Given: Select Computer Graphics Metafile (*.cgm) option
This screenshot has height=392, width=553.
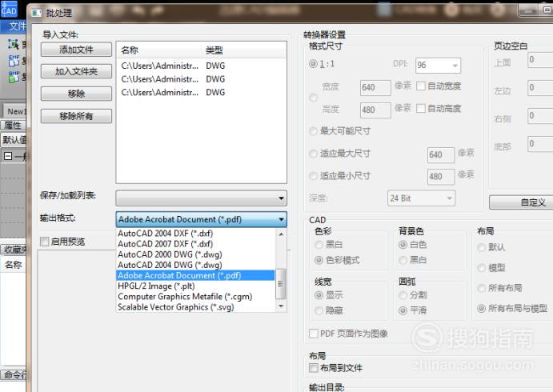Looking at the screenshot, I should point(195,297).
